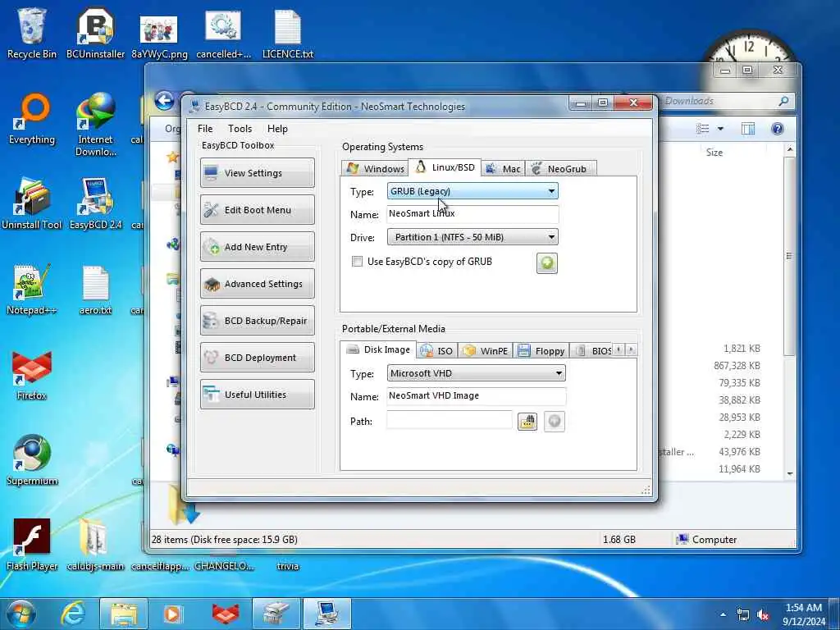Viewport: 840px width, 630px height.
Task: Browse for disk image path icon
Action: pos(527,422)
